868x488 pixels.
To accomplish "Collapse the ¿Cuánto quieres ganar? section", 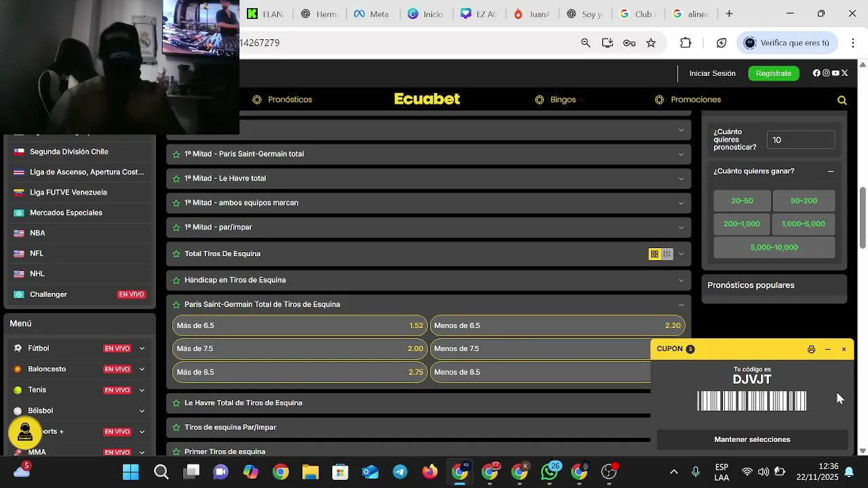I will point(831,171).
